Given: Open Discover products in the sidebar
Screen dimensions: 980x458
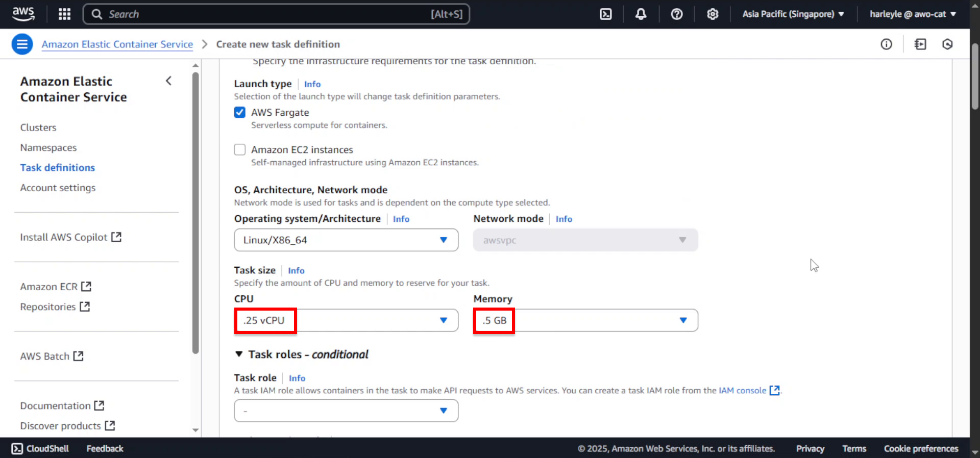Looking at the screenshot, I should click(67, 426).
